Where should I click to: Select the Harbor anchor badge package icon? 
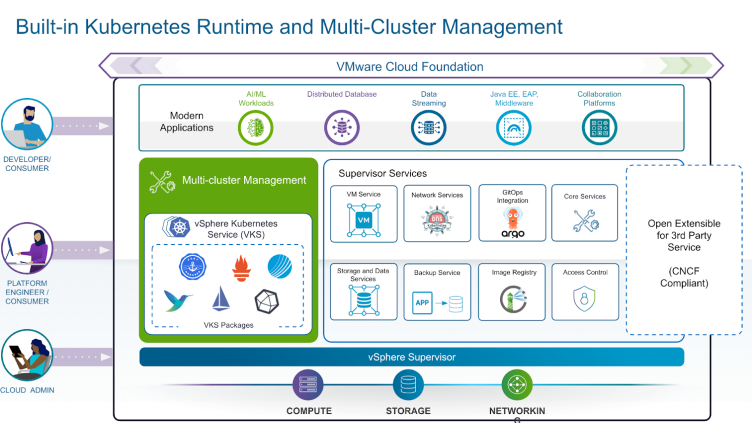pyautogui.click(x=192, y=267)
